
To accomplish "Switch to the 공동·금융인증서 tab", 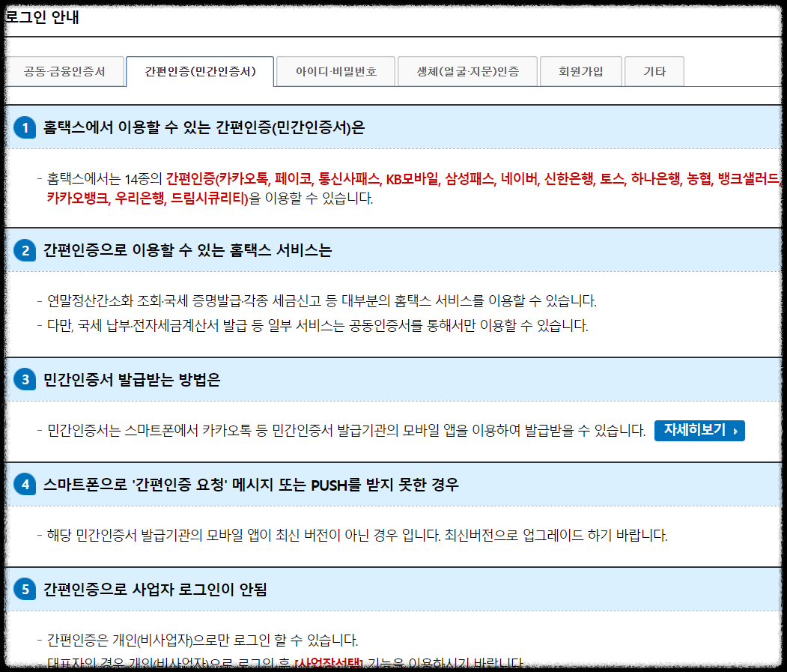I will 66,71.
